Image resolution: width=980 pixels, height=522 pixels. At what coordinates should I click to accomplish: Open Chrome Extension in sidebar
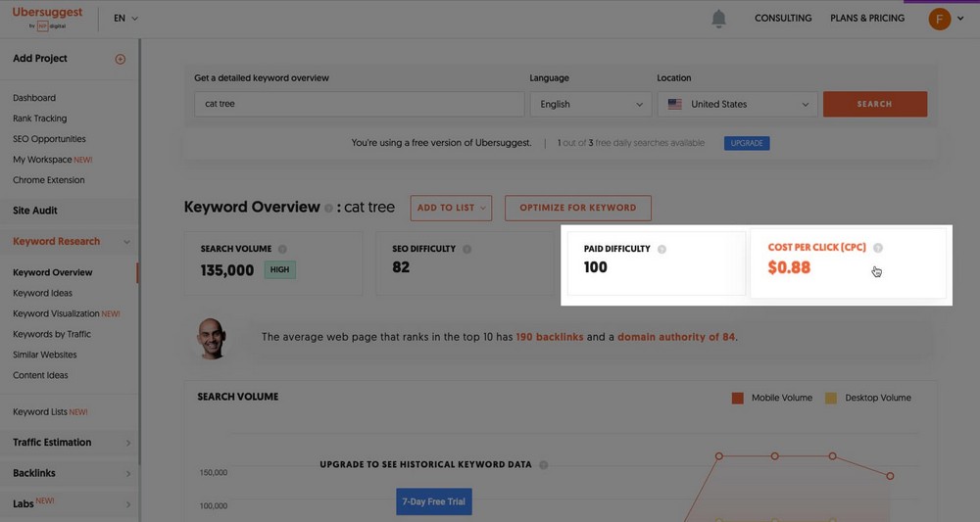(x=49, y=180)
